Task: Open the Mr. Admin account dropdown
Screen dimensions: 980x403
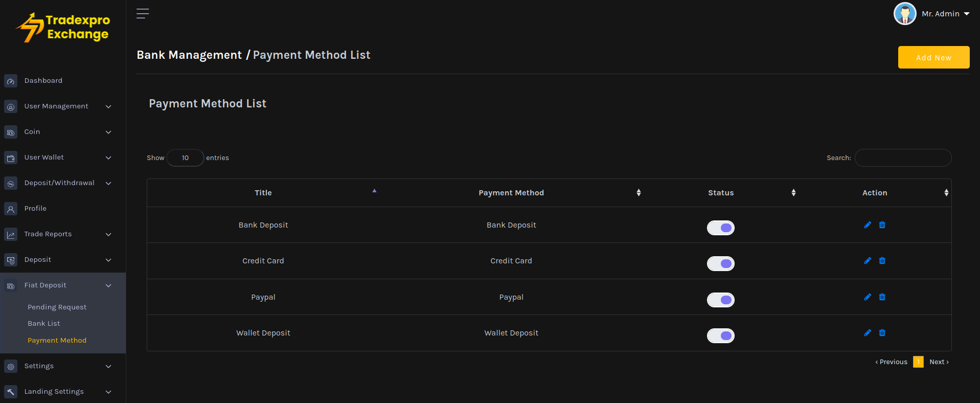Action: (945, 14)
